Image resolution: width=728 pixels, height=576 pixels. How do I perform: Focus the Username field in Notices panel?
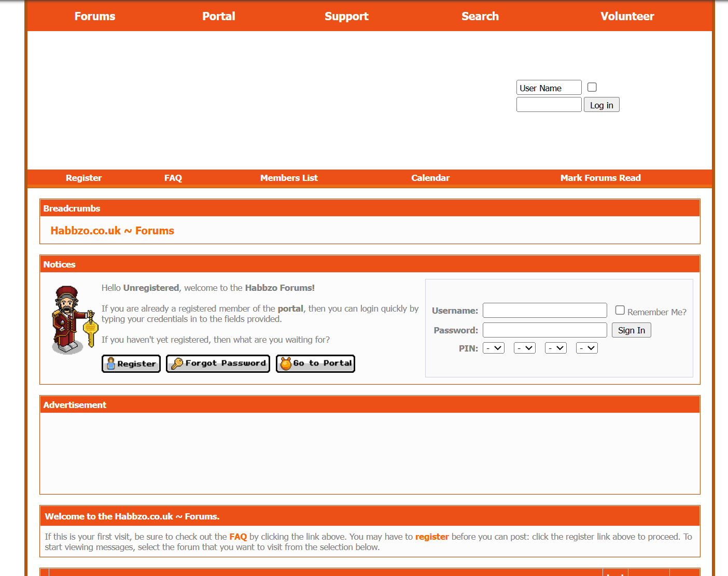pos(544,311)
